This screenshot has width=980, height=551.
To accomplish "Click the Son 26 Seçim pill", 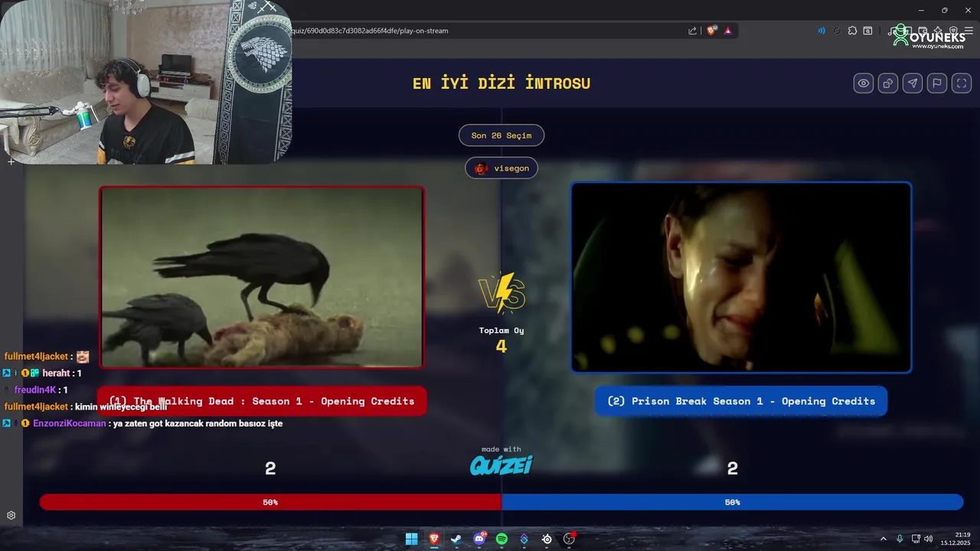I will click(x=501, y=135).
